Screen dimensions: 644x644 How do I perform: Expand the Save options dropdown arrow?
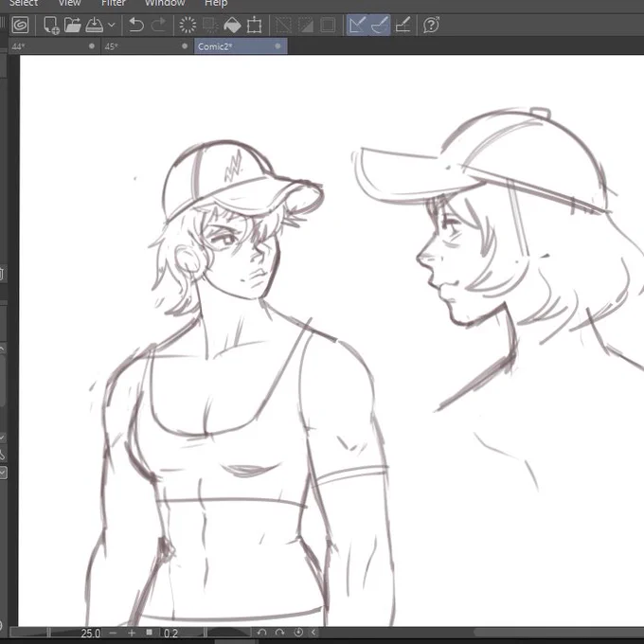click(x=112, y=25)
